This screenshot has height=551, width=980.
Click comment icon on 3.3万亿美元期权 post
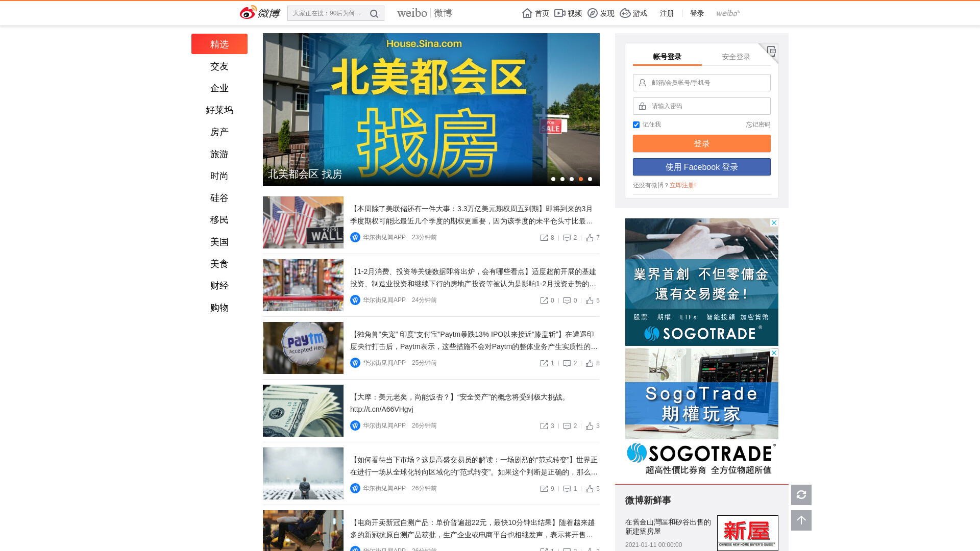(x=567, y=238)
